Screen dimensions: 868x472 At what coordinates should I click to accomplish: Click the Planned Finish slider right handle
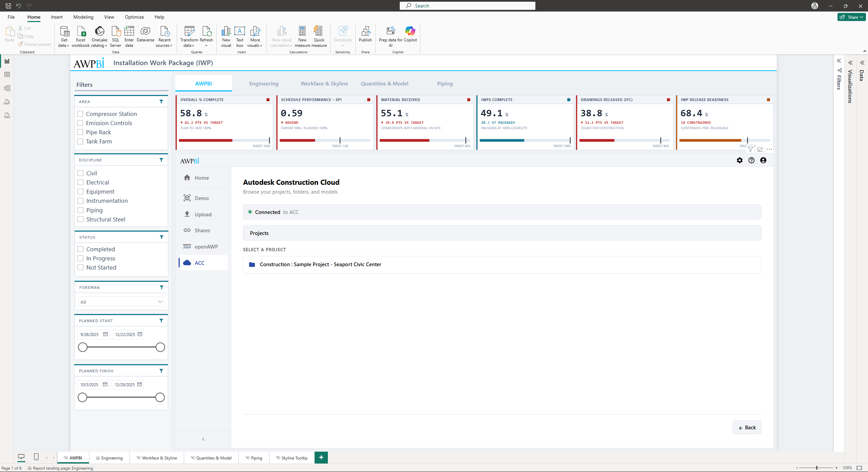pyautogui.click(x=160, y=397)
